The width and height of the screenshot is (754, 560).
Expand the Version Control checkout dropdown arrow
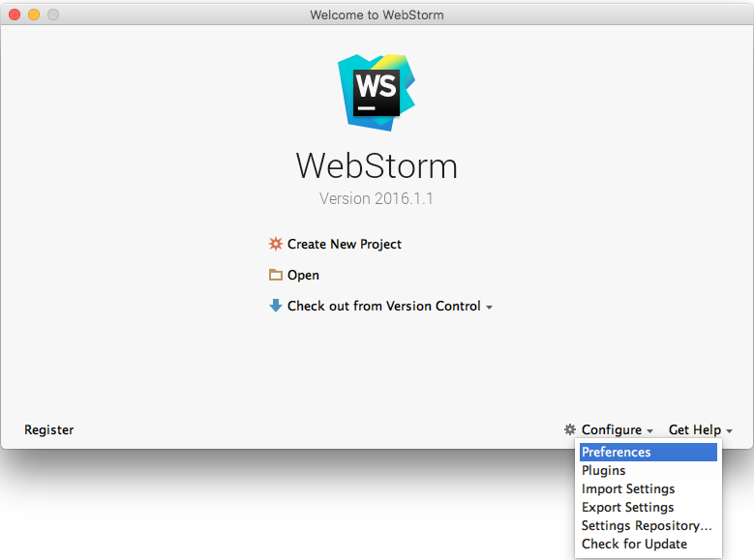(x=489, y=308)
